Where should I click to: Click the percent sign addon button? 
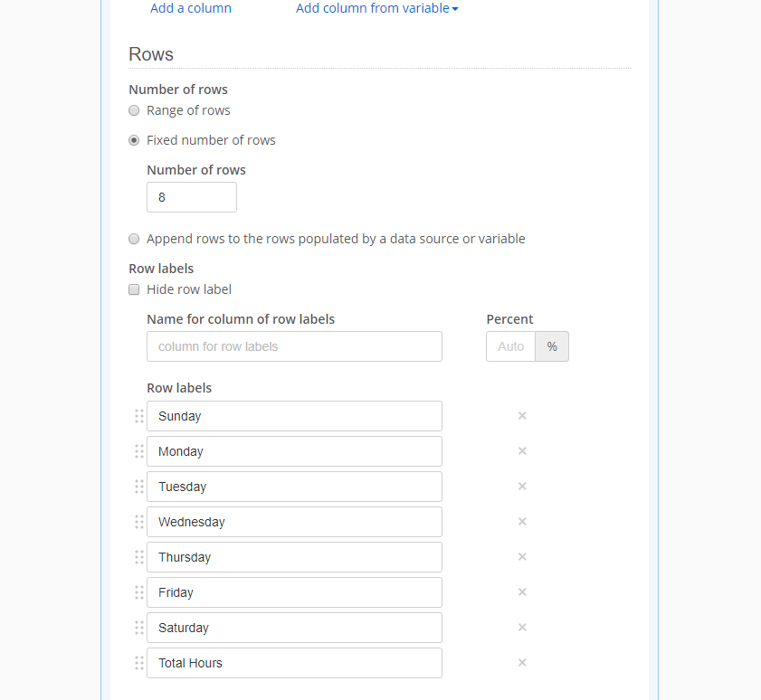tap(552, 346)
